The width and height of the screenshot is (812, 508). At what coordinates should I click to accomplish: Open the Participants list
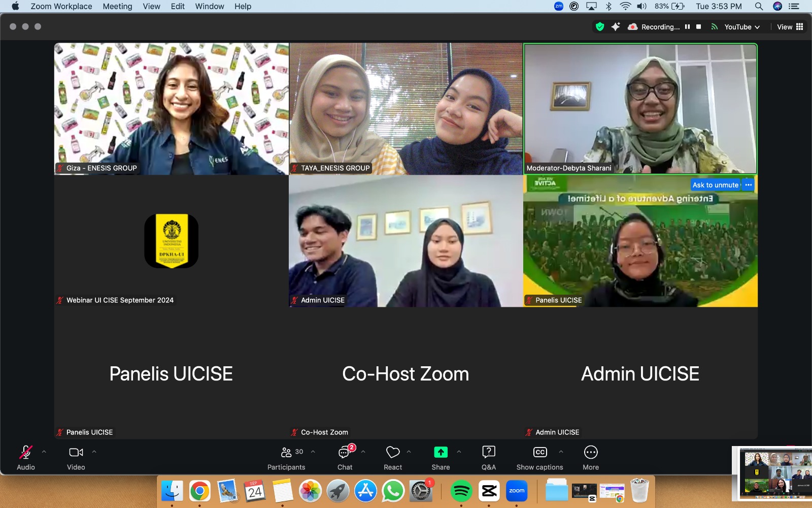coord(287,453)
